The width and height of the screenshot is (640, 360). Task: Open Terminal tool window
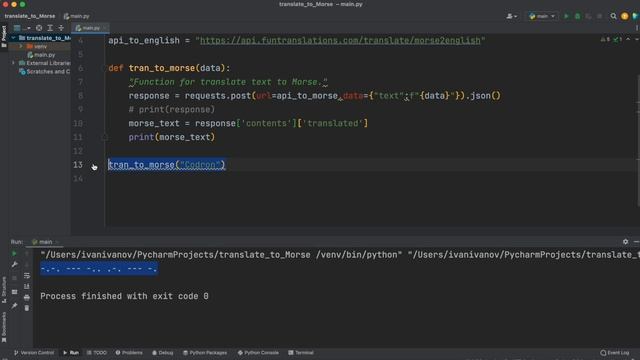[301, 353]
